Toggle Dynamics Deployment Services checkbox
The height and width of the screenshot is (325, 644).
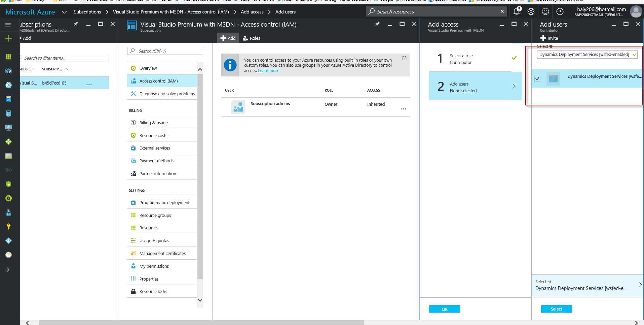pos(537,79)
